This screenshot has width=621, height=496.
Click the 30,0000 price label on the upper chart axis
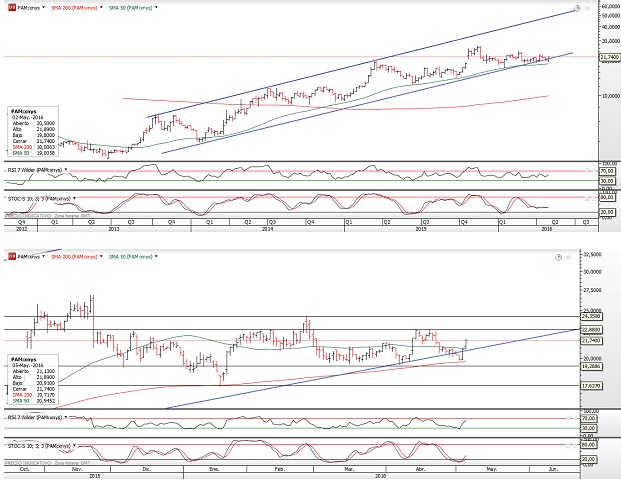pyautogui.click(x=610, y=41)
